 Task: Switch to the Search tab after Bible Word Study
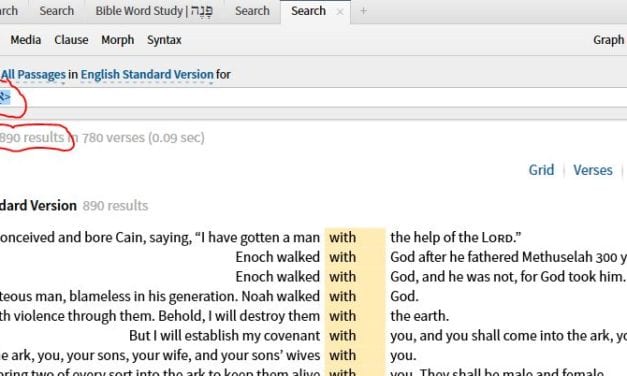tap(252, 11)
